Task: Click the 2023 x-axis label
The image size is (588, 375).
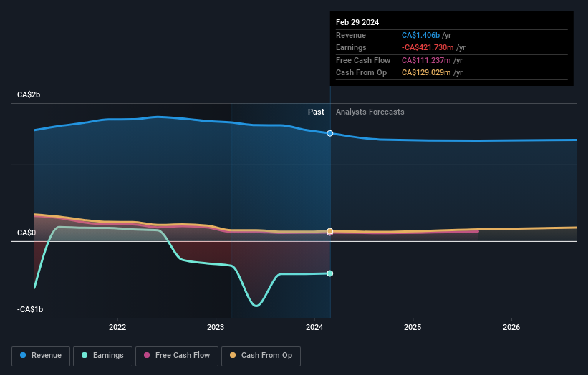Action: [216, 328]
